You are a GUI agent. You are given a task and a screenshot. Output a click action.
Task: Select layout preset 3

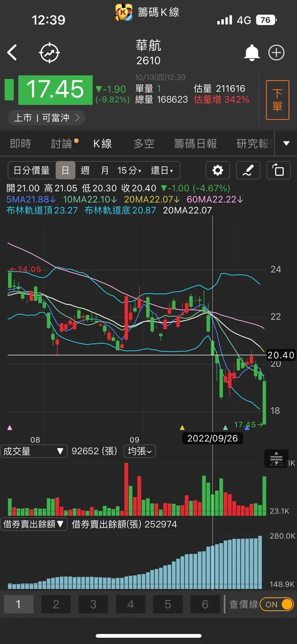(93, 604)
